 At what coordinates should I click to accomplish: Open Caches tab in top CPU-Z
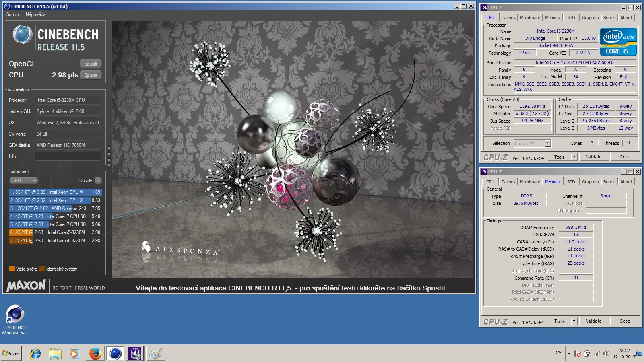coord(508,18)
